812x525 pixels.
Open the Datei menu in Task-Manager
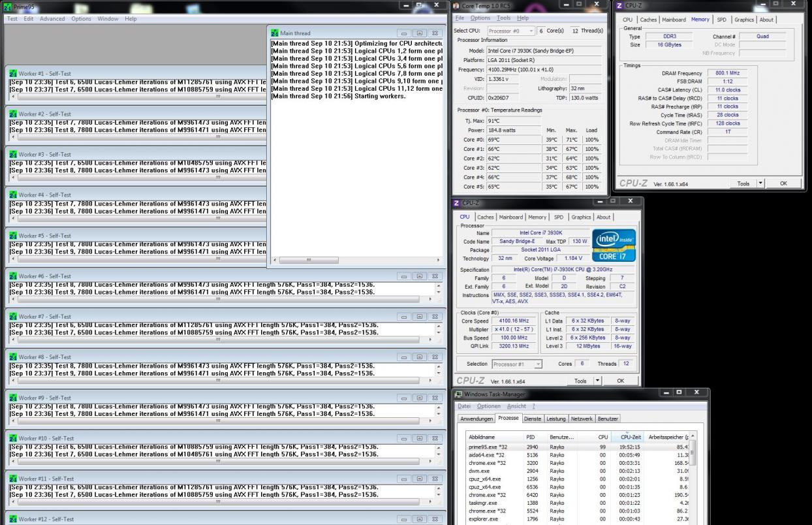(x=464, y=406)
